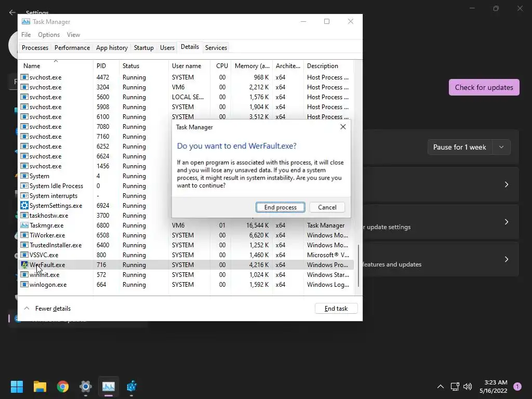The width and height of the screenshot is (532, 399).
Task: Switch to the Users tab
Action: tap(167, 47)
